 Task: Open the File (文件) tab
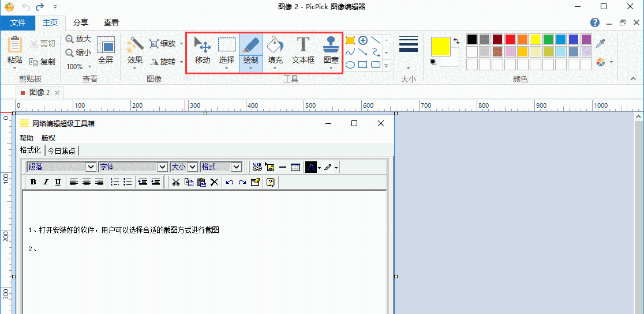click(x=18, y=23)
